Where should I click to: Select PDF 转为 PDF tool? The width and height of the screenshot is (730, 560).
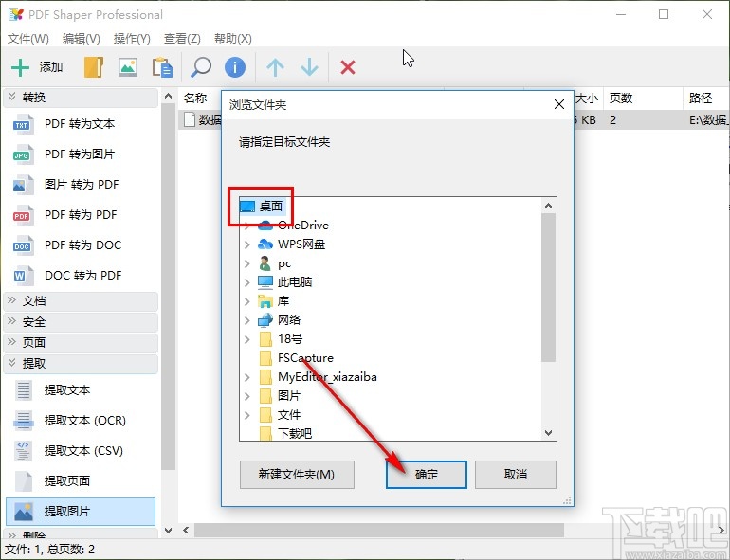80,215
